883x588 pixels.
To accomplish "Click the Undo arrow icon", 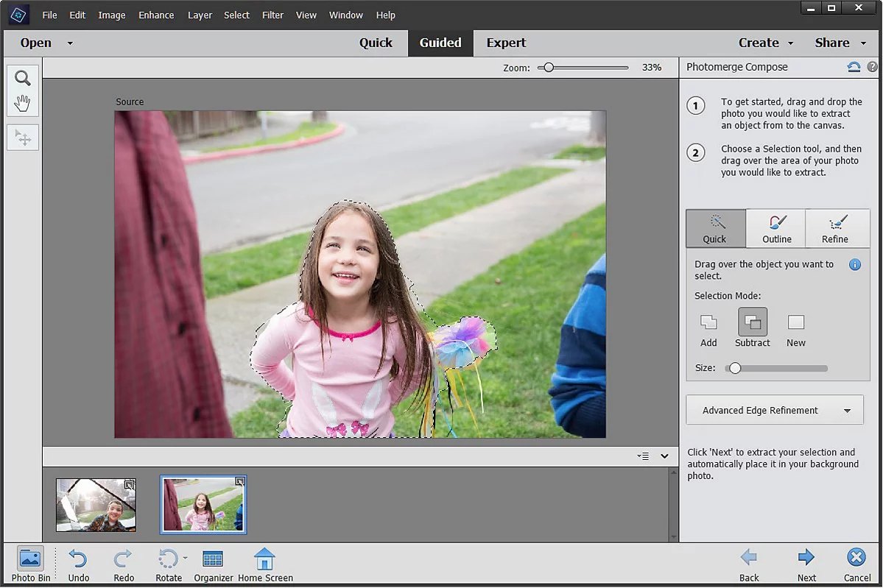I will coord(78,559).
